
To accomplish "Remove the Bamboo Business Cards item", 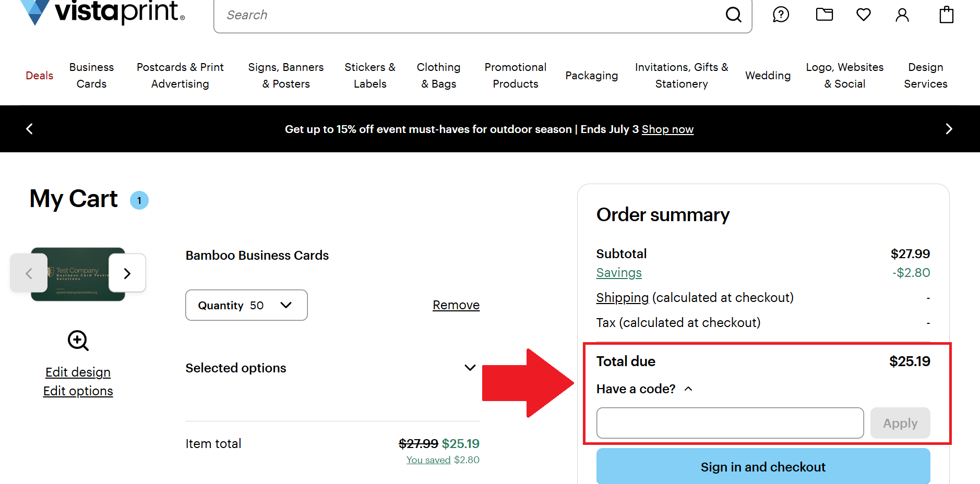I will pos(456,305).
